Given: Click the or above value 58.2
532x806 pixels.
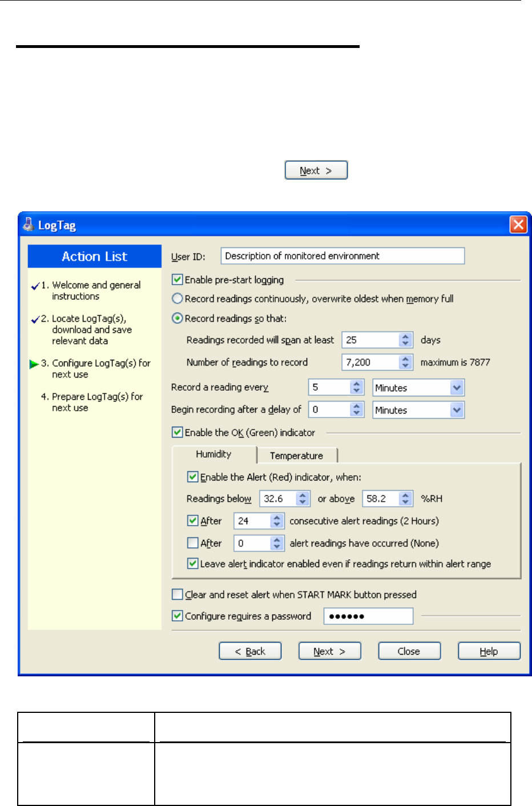Looking at the screenshot, I should [381, 499].
